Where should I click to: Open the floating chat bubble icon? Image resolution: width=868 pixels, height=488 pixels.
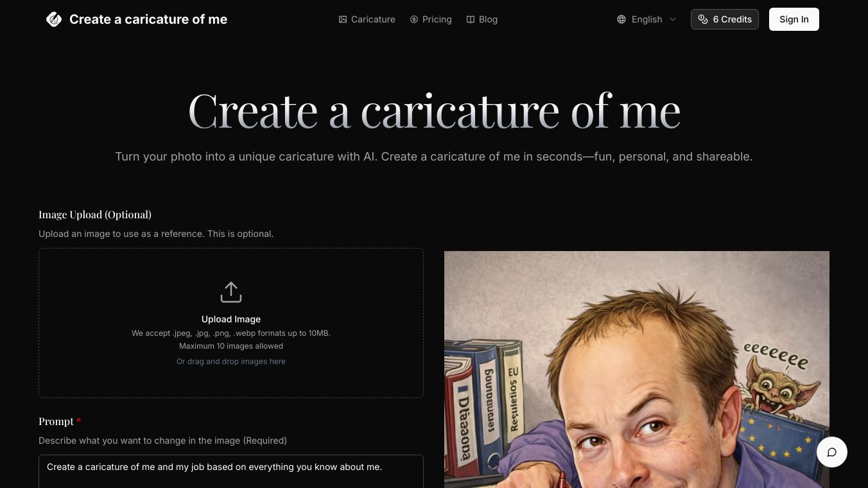tap(832, 452)
